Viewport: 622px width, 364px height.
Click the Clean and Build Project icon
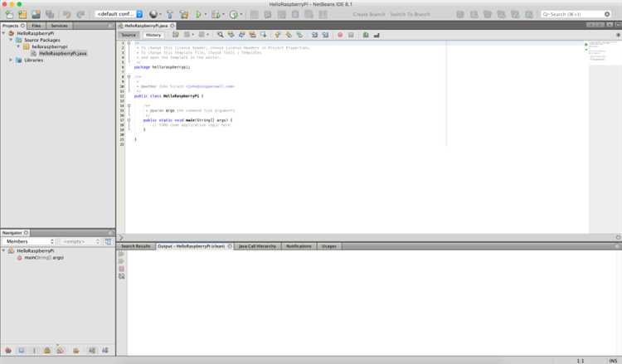click(184, 15)
